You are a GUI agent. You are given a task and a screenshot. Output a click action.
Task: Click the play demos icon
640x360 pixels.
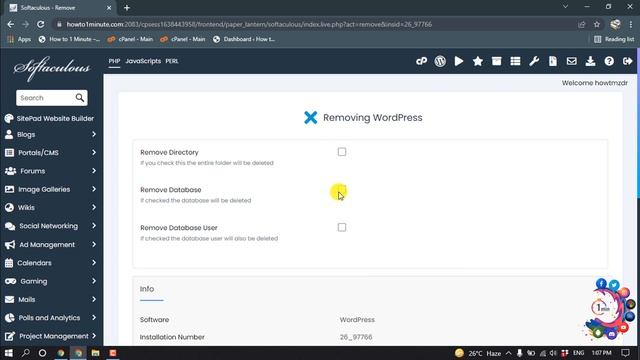(x=459, y=61)
